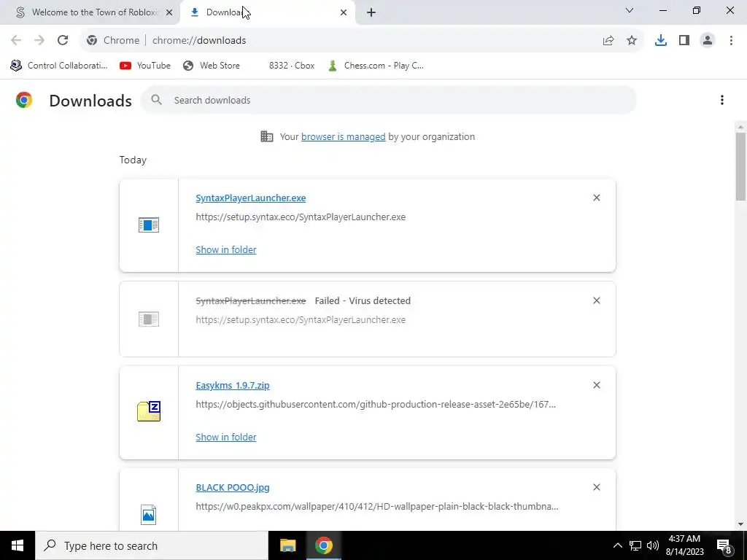Click the taskbar Type here to search box

click(x=152, y=545)
